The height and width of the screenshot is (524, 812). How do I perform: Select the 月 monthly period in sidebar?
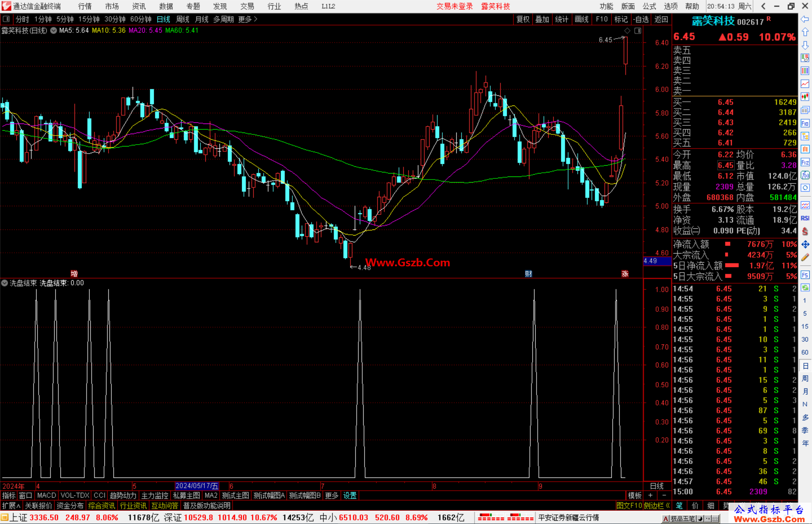(x=805, y=391)
